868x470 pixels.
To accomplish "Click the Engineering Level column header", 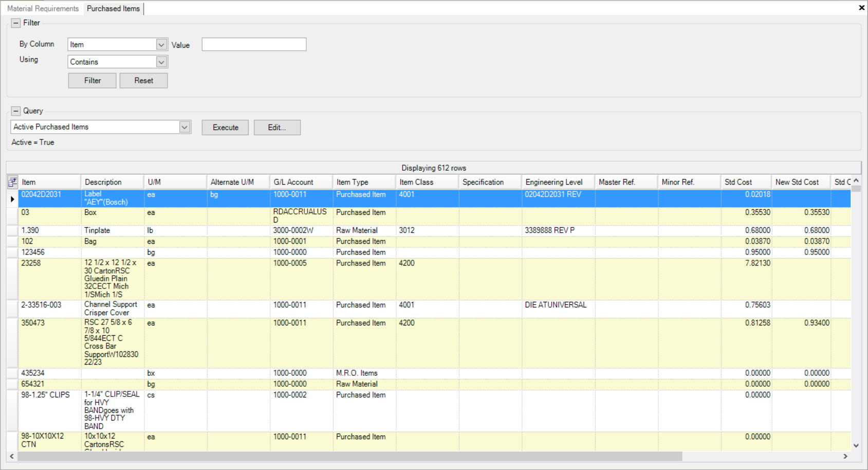I will pyautogui.click(x=558, y=182).
